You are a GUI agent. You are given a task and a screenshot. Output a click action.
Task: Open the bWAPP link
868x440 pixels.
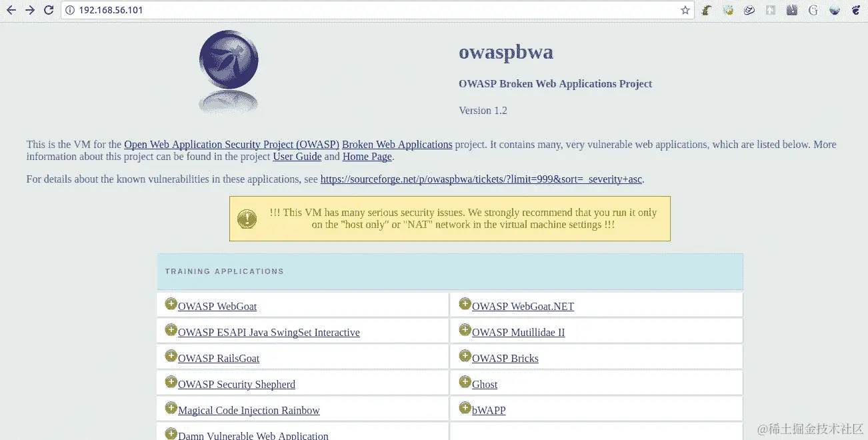489,411
